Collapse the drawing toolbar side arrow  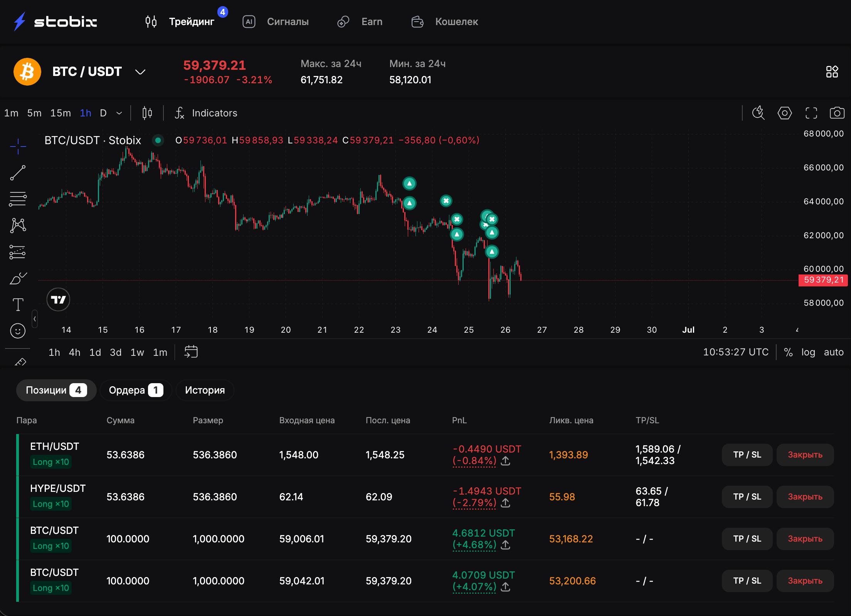coord(35,319)
